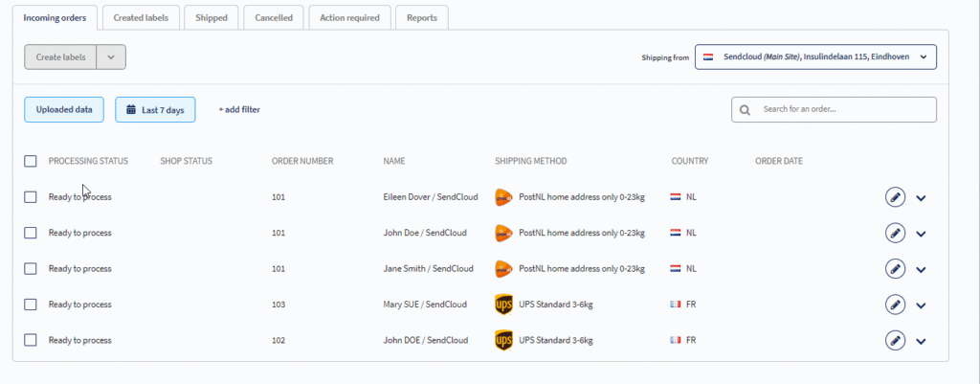This screenshot has height=384, width=980.
Task: Select all orders with header checkbox
Action: [31, 161]
